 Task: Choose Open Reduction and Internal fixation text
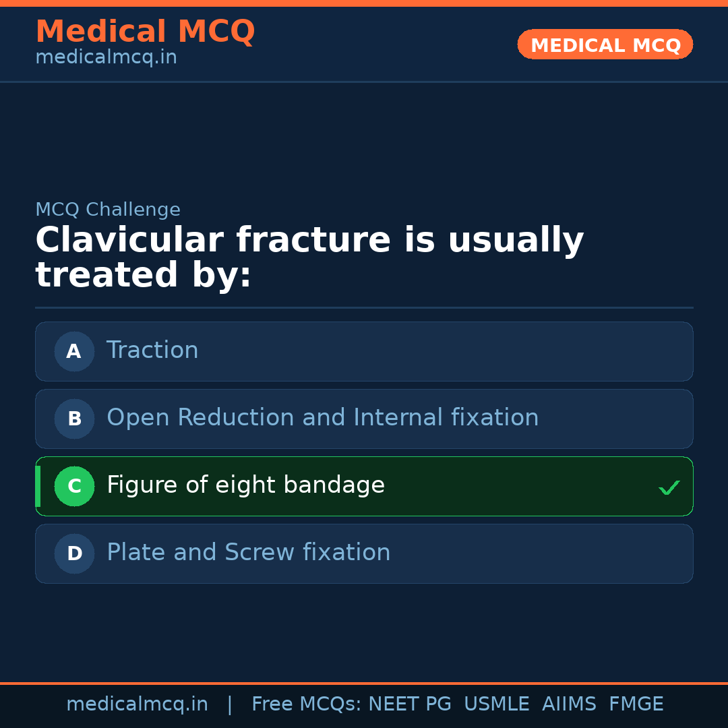tap(322, 418)
